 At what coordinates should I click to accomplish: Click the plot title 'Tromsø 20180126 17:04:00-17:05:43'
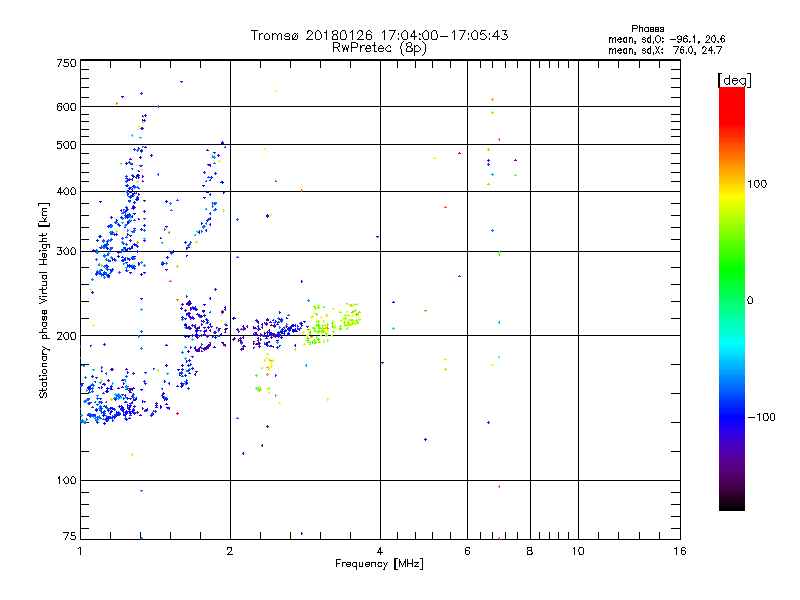[380, 35]
